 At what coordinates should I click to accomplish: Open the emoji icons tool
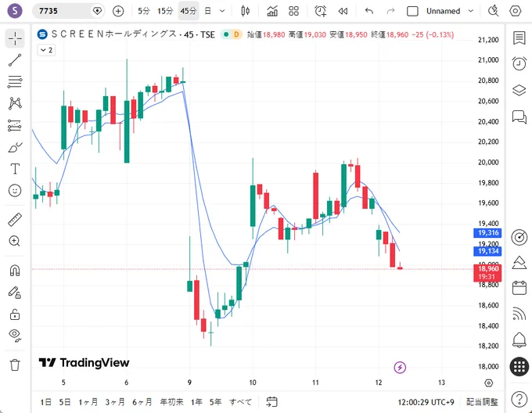point(15,191)
